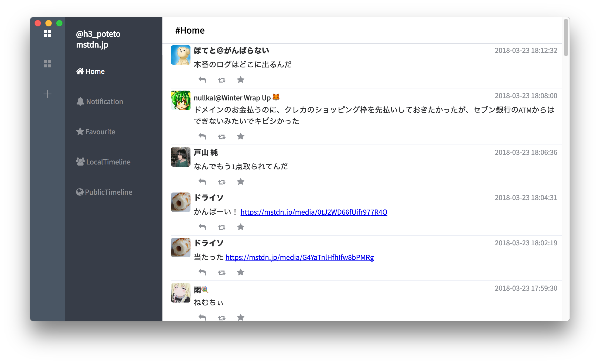Click reply icon on ぽてと's post
This screenshot has height=364, width=600.
202,80
